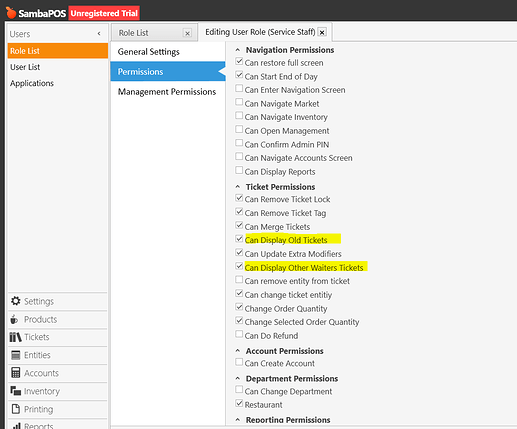Collapse the Users sidebar panel arrow
This screenshot has width=517, height=429.
click(99, 34)
